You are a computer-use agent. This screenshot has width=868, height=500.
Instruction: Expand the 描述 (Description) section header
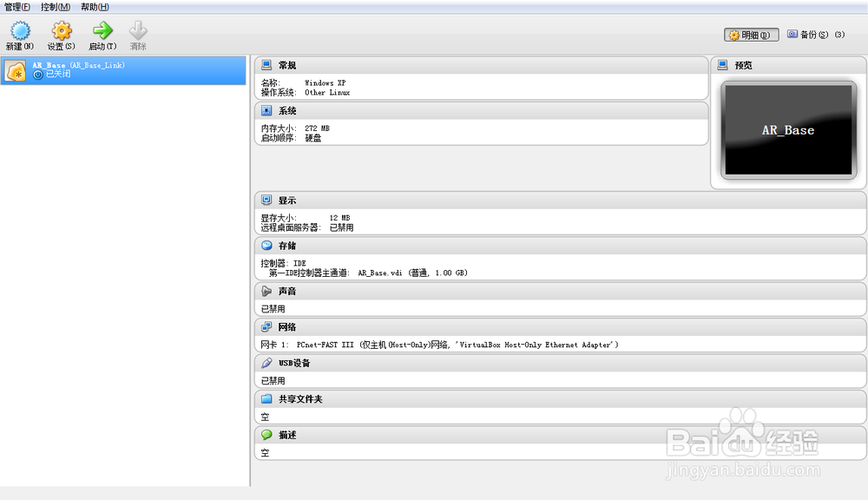tap(264, 435)
